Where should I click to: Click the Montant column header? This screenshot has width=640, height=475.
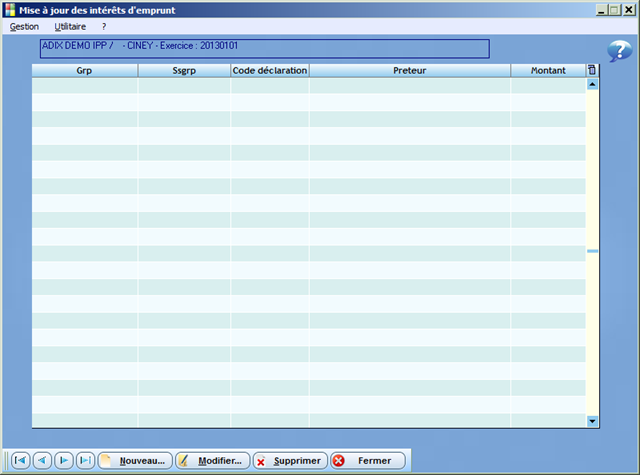tap(548, 70)
